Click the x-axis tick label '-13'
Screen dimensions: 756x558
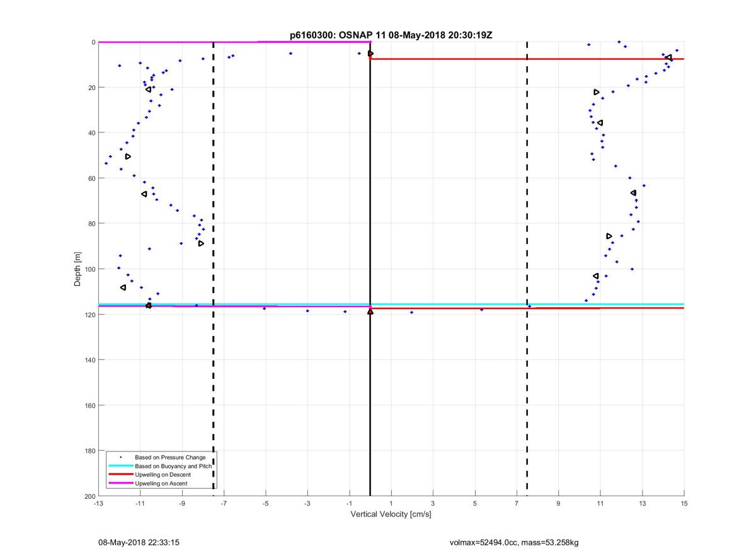(x=98, y=504)
